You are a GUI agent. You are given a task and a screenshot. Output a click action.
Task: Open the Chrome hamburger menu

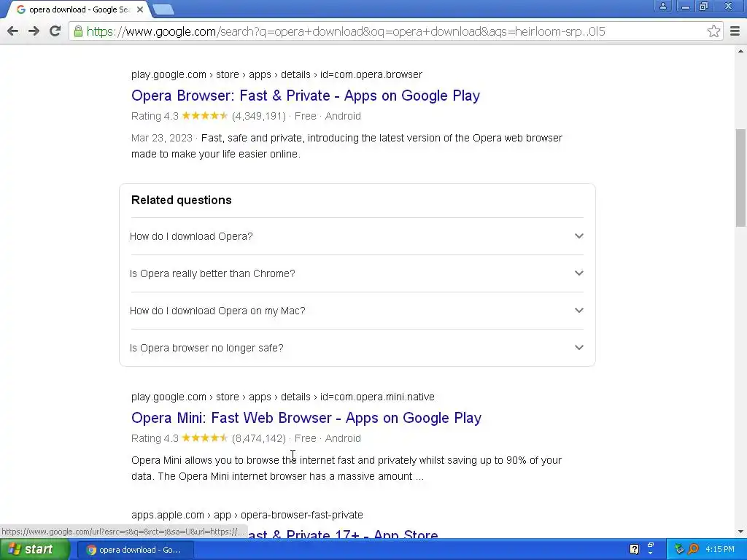point(735,31)
